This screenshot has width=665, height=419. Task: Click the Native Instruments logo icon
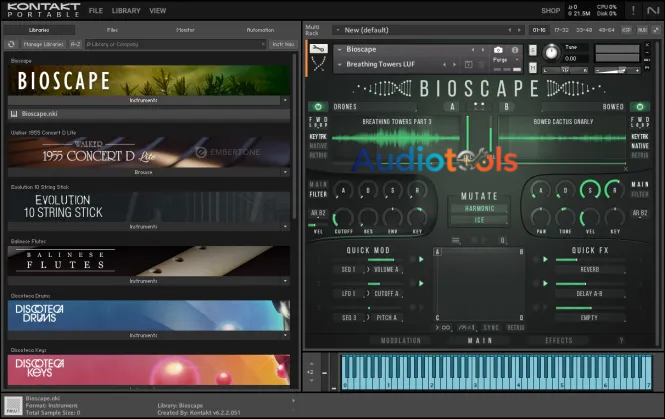coord(653,11)
